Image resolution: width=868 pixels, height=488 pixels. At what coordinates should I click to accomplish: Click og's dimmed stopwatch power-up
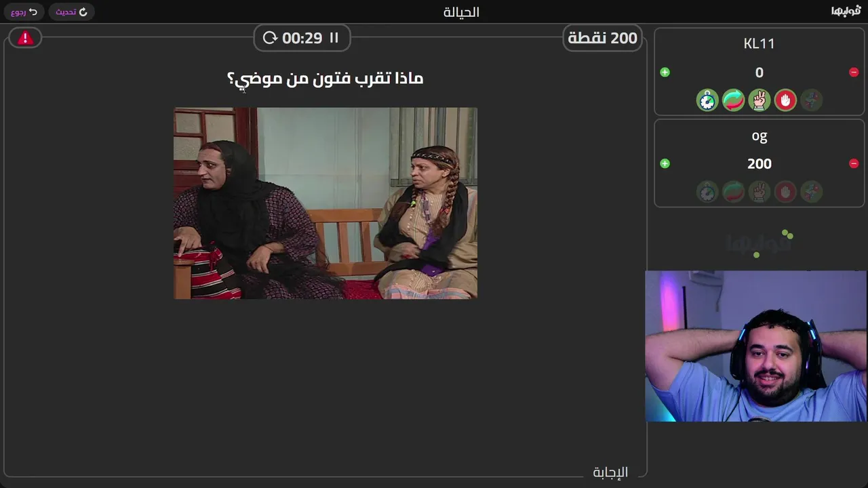coord(707,192)
